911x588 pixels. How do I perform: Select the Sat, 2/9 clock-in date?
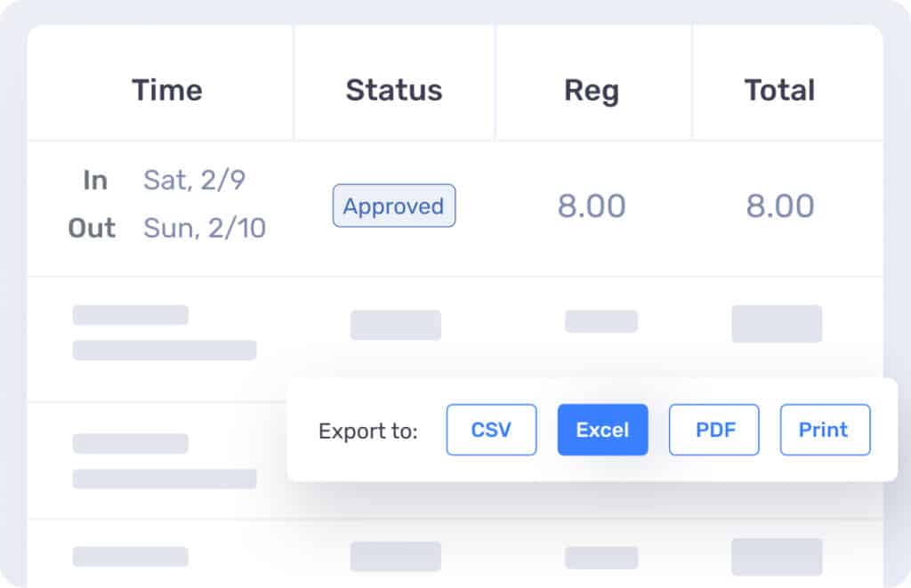tap(194, 180)
